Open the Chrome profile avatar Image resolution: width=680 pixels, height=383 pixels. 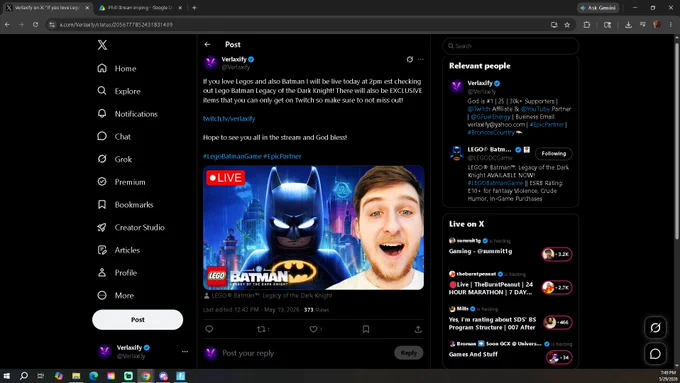point(657,25)
